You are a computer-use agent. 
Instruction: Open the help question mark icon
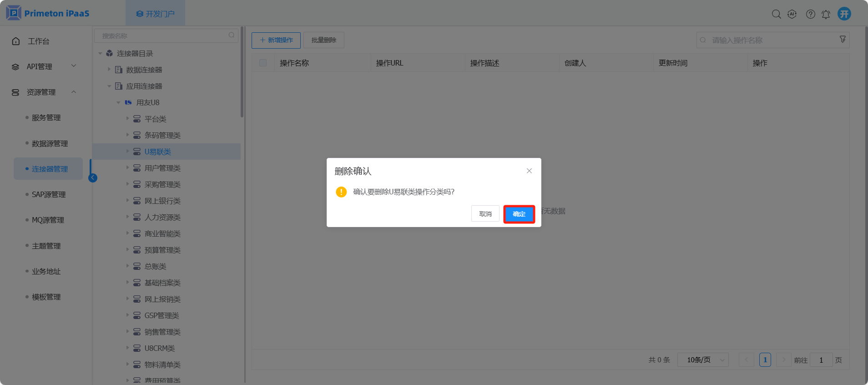pos(810,14)
